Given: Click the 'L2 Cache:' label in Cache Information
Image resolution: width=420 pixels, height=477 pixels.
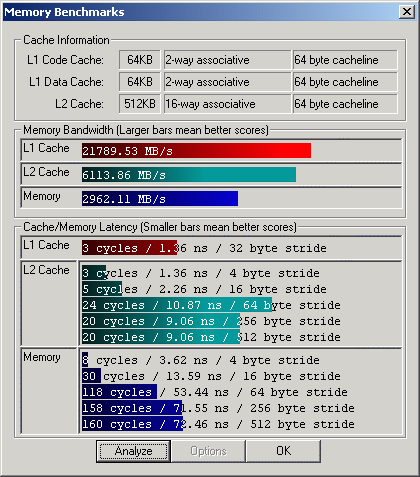Looking at the screenshot, I should [79, 104].
